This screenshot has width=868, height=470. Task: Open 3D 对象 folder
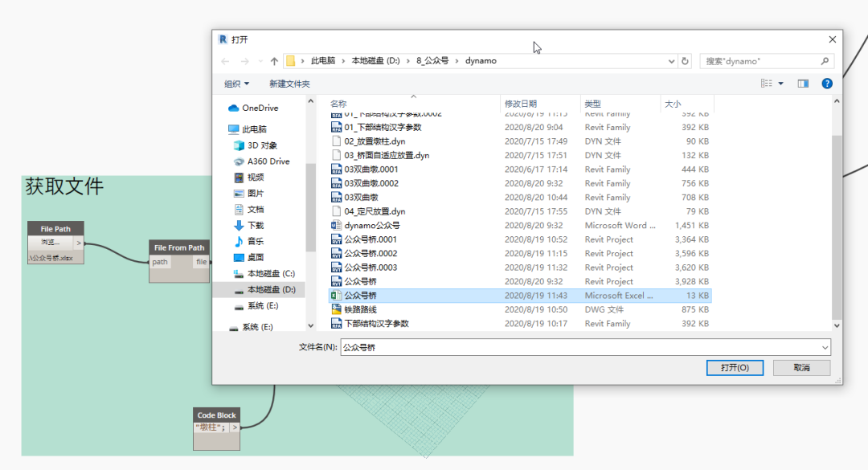(x=256, y=145)
